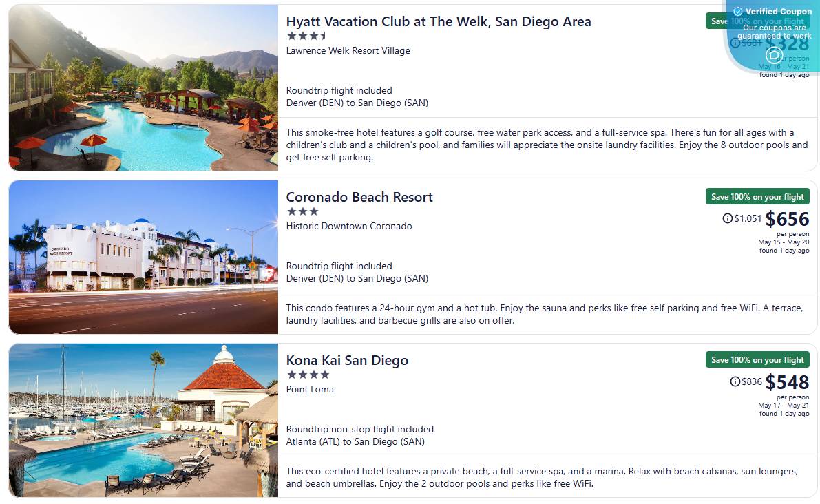
Task: Click the Point Loma location label
Action: pos(310,389)
